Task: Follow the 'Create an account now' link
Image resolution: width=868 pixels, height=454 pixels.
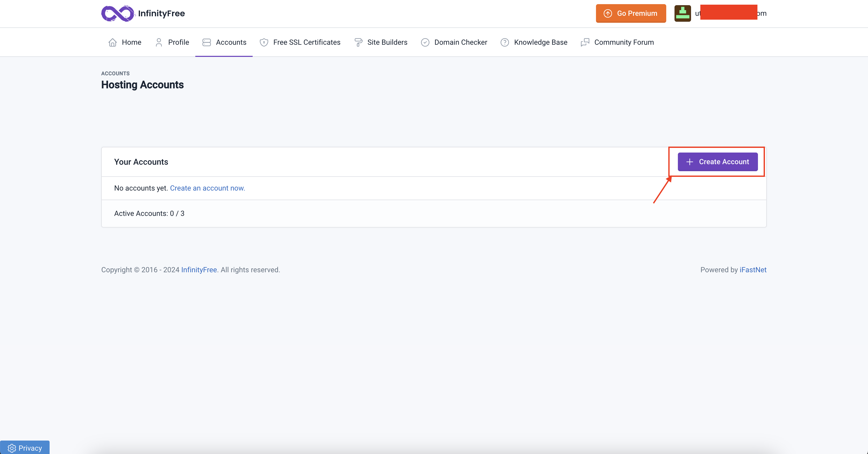Action: click(x=207, y=188)
